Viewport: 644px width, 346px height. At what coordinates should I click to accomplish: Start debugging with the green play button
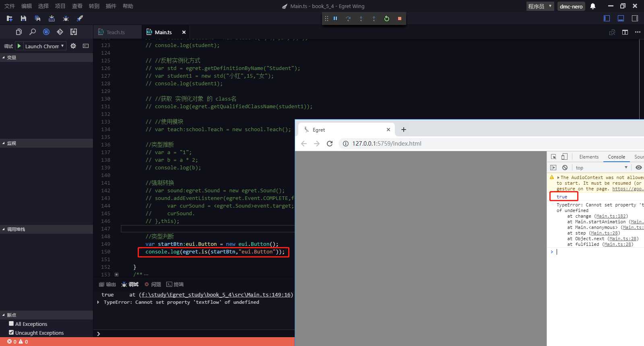point(19,46)
